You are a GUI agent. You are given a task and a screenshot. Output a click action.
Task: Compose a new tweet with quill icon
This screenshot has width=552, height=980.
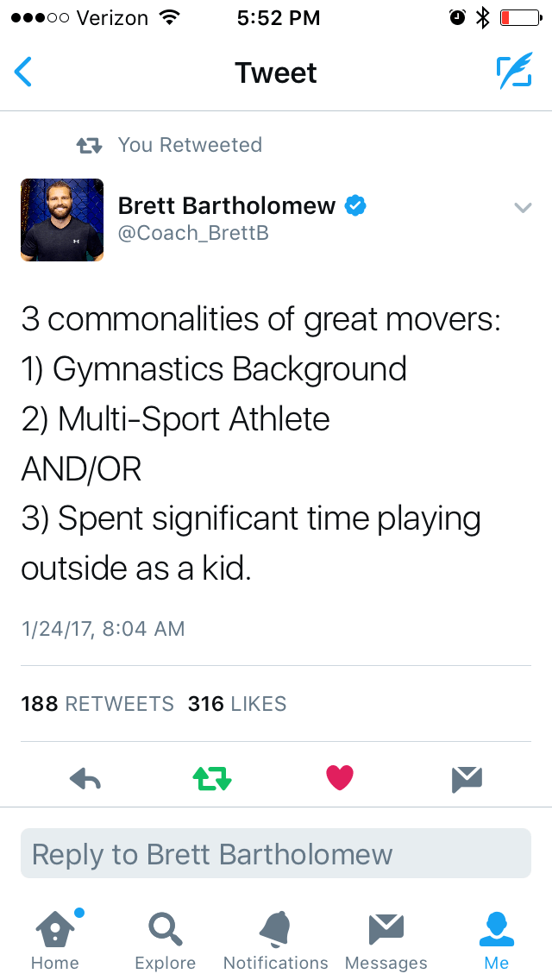coord(514,72)
